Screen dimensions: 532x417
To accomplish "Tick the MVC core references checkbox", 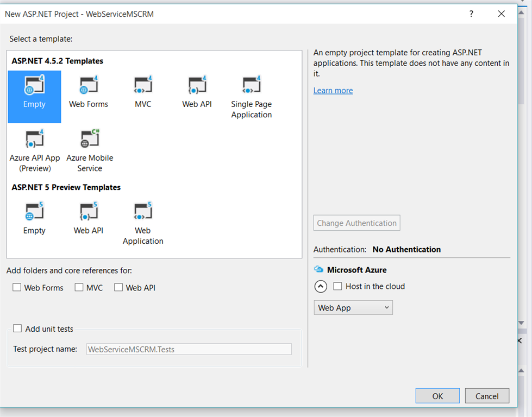I will 79,287.
